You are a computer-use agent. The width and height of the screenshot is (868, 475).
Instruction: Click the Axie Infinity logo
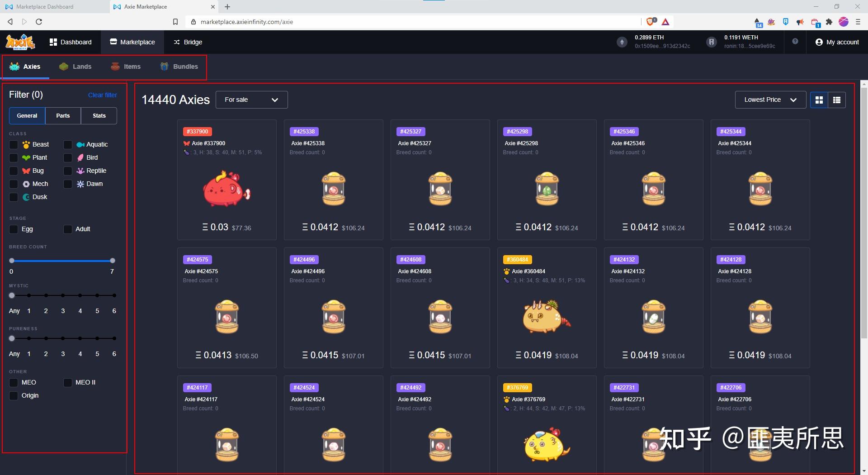[20, 42]
